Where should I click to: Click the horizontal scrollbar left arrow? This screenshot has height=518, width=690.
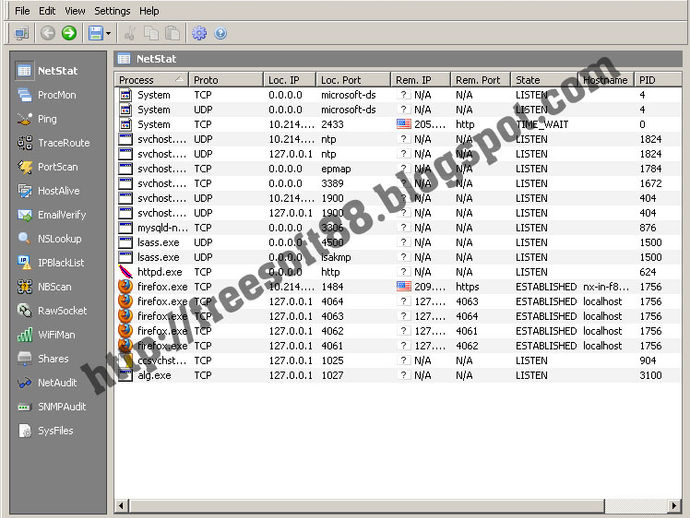coord(122,506)
